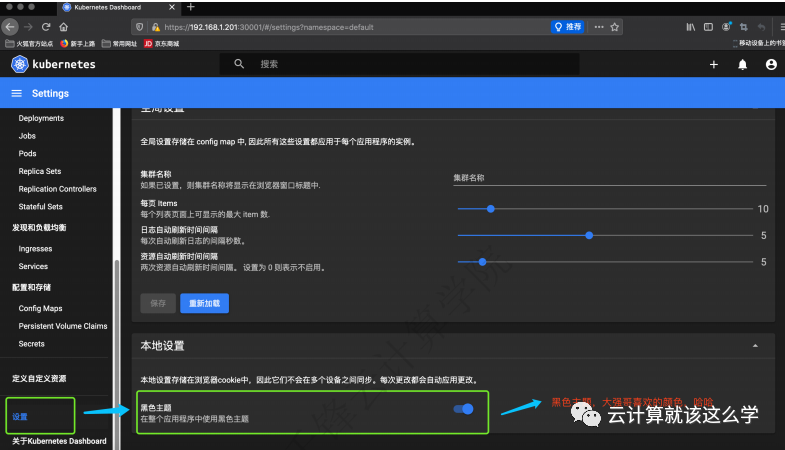Click the search magnifier icon
This screenshot has width=785, height=450.
tap(239, 64)
